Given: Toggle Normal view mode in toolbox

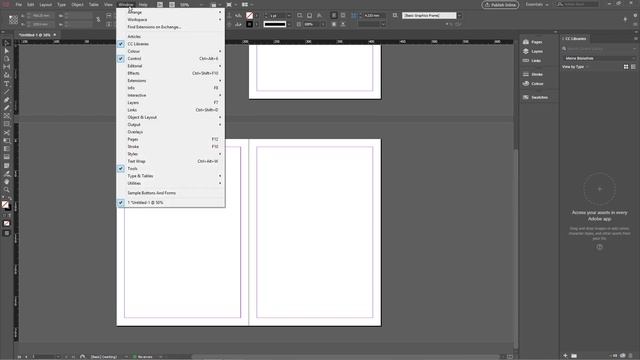Looking at the screenshot, I should click(7, 233).
